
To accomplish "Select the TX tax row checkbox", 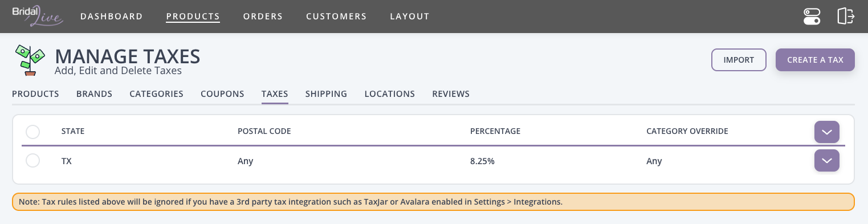I will [33, 161].
